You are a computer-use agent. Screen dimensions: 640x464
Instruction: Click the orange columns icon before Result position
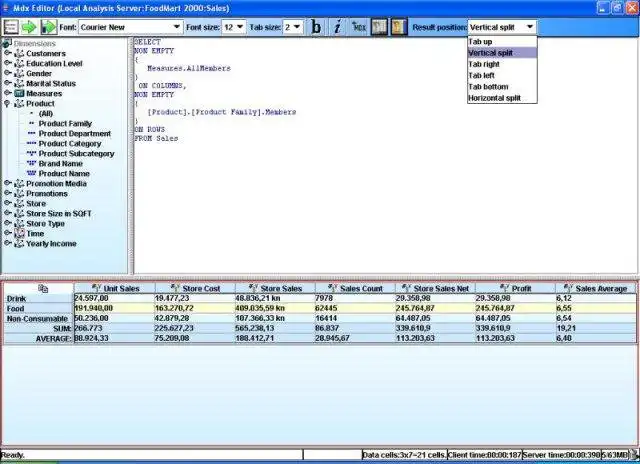[x=399, y=27]
